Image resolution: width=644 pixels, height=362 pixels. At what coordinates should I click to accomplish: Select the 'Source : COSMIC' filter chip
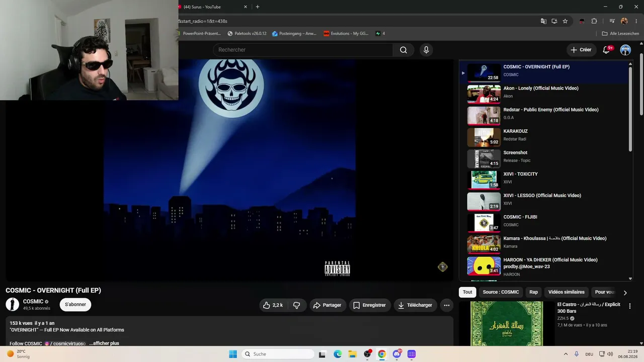[501, 292]
